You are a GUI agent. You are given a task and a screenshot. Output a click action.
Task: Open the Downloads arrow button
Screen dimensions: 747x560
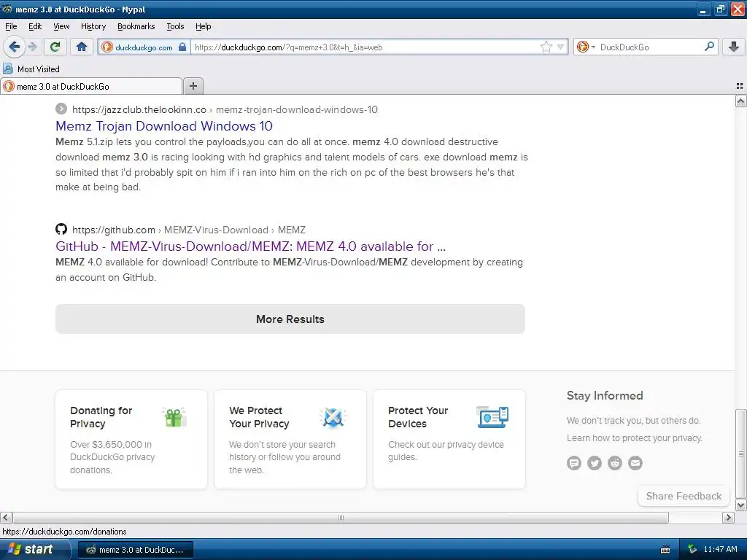tap(734, 47)
